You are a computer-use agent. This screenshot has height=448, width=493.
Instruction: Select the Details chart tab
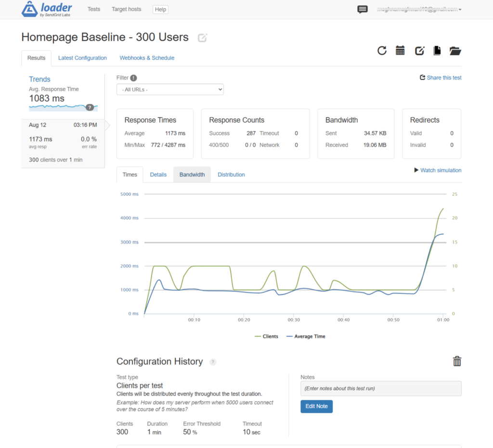click(158, 175)
